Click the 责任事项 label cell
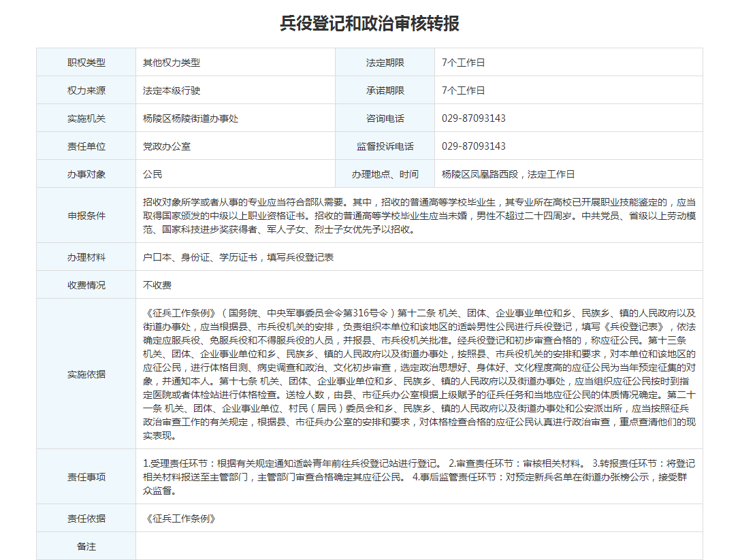The image size is (740, 560). point(86,477)
